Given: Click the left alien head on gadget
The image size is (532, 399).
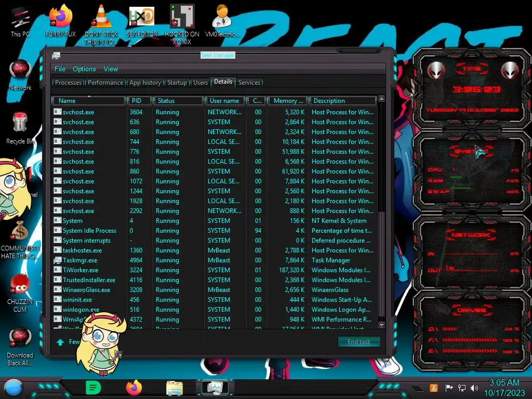Looking at the screenshot, I should tap(436, 71).
